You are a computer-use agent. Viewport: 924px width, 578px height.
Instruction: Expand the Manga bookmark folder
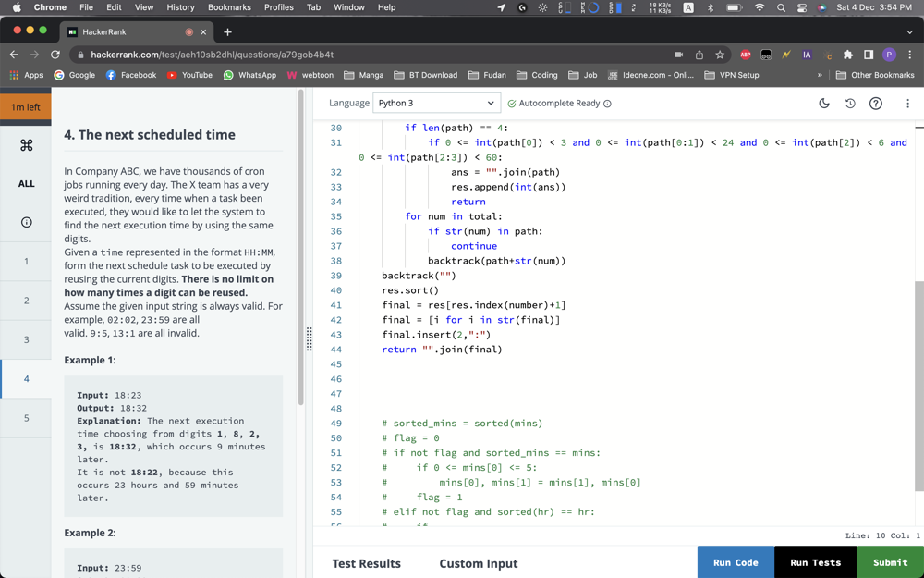pyautogui.click(x=363, y=75)
